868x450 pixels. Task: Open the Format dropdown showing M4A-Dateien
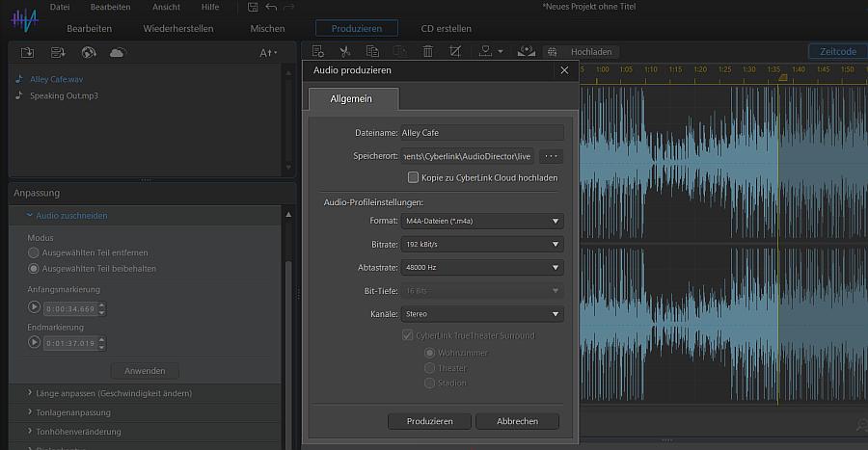point(481,221)
